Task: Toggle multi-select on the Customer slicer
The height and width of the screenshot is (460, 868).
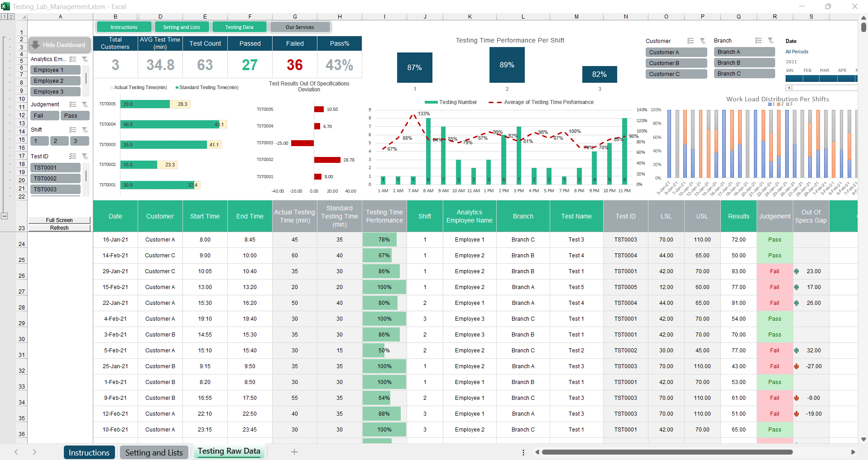Action: [x=690, y=41]
